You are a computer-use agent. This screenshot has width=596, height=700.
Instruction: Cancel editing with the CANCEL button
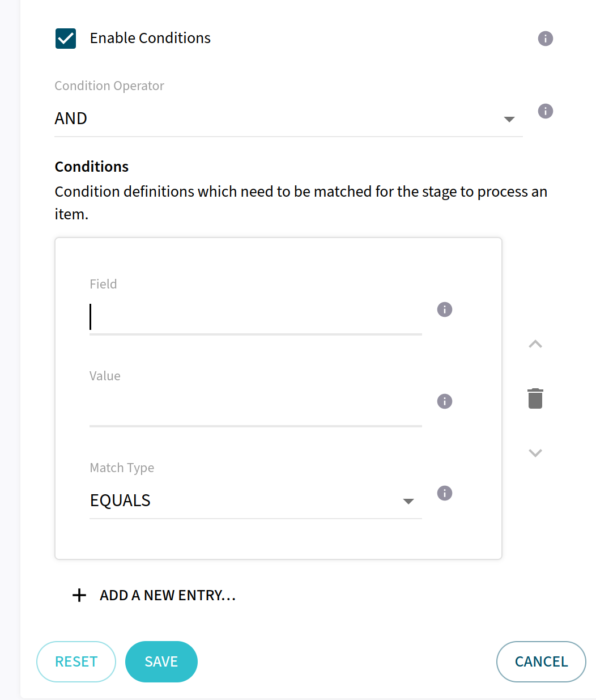click(x=541, y=661)
